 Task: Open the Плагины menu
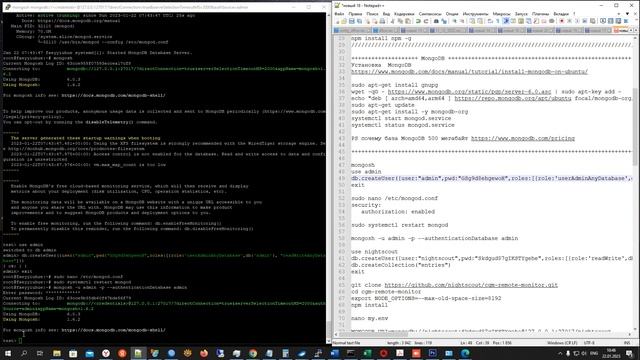pyautogui.click(x=540, y=14)
